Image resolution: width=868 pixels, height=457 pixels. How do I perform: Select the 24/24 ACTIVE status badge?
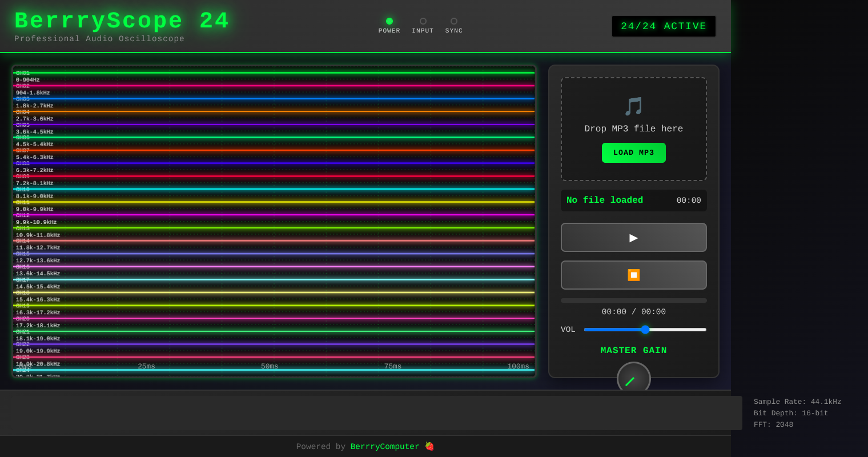point(664,26)
